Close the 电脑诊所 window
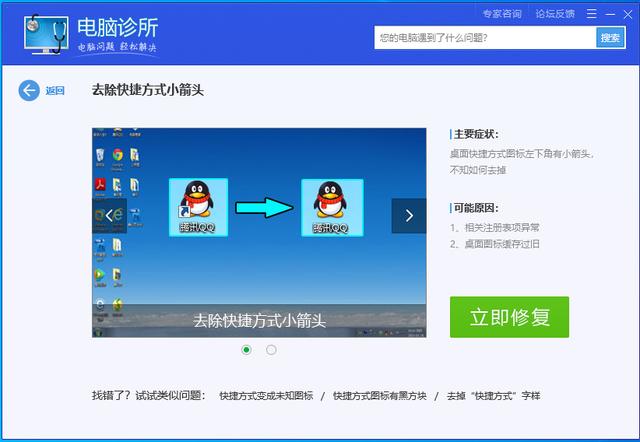This screenshot has height=442, width=640. pyautogui.click(x=628, y=14)
